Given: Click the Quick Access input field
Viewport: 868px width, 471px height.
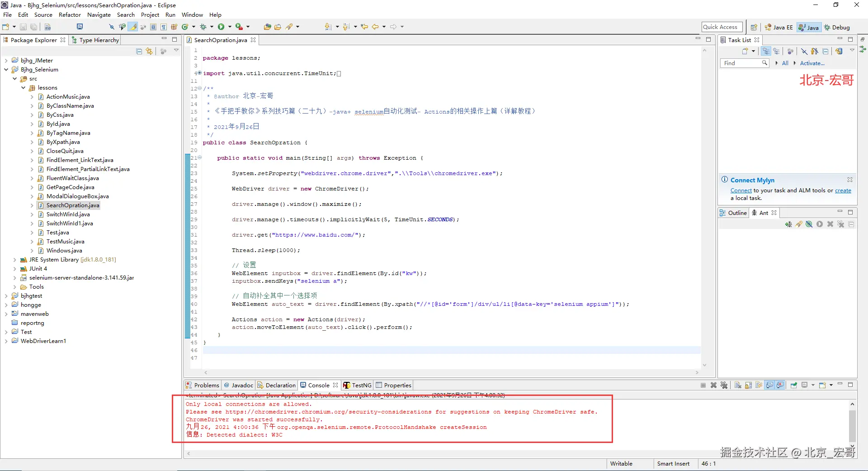Looking at the screenshot, I should pyautogui.click(x=722, y=27).
